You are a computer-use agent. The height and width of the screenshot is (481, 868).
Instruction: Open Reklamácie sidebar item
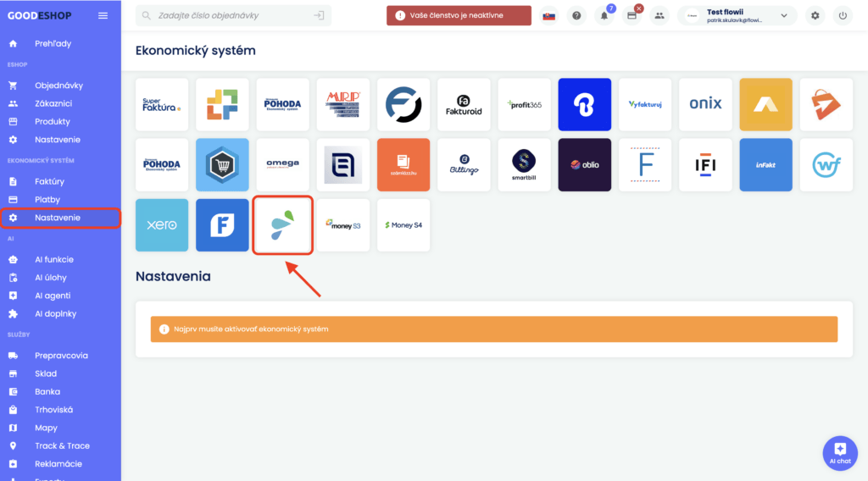click(x=60, y=464)
